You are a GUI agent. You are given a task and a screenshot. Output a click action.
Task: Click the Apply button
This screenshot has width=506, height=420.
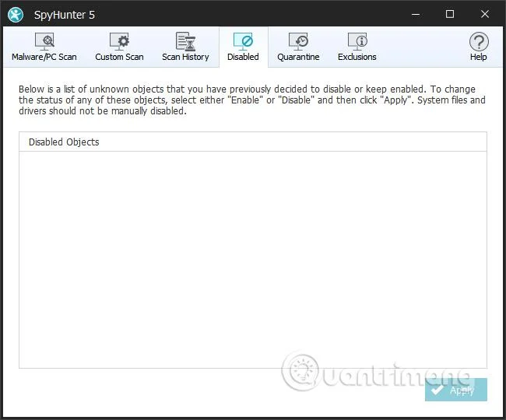pyautogui.click(x=455, y=390)
